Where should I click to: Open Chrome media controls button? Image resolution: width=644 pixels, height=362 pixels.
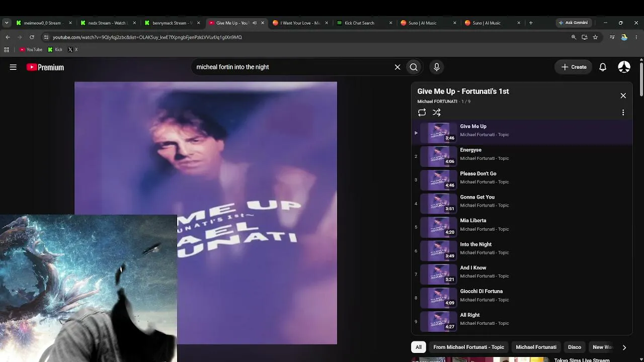click(612, 37)
